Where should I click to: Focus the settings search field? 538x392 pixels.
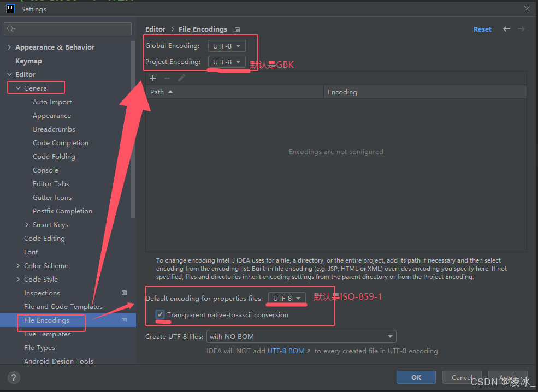click(68, 29)
